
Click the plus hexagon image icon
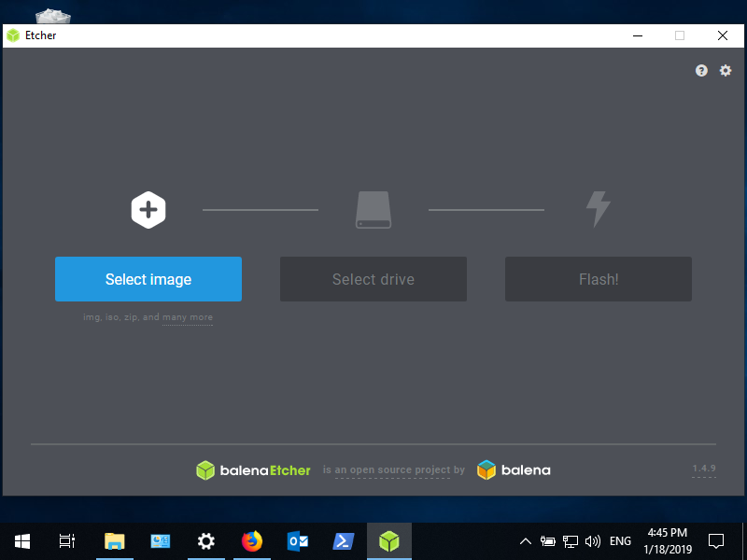click(x=148, y=210)
